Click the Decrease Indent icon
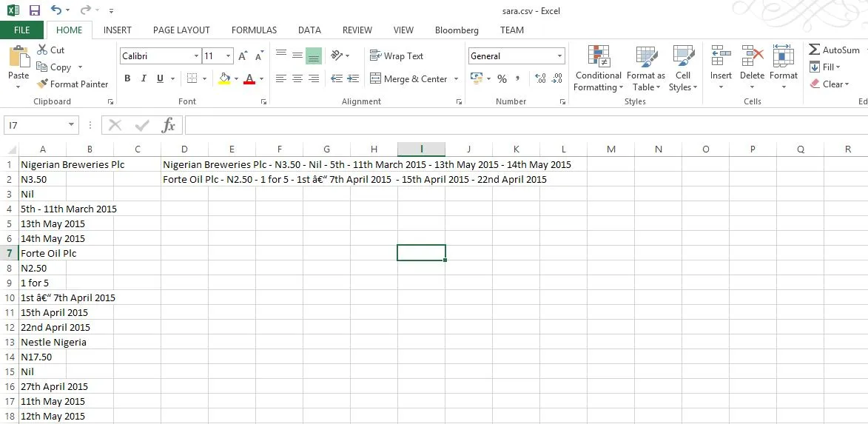Screen dimensions: 868x424 pyautogui.click(x=337, y=78)
